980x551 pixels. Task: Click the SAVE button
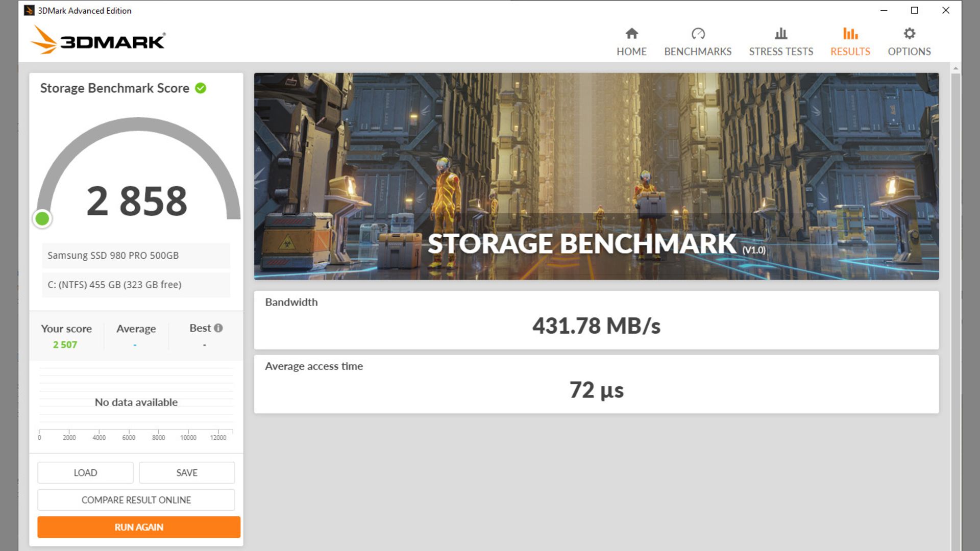(x=187, y=473)
